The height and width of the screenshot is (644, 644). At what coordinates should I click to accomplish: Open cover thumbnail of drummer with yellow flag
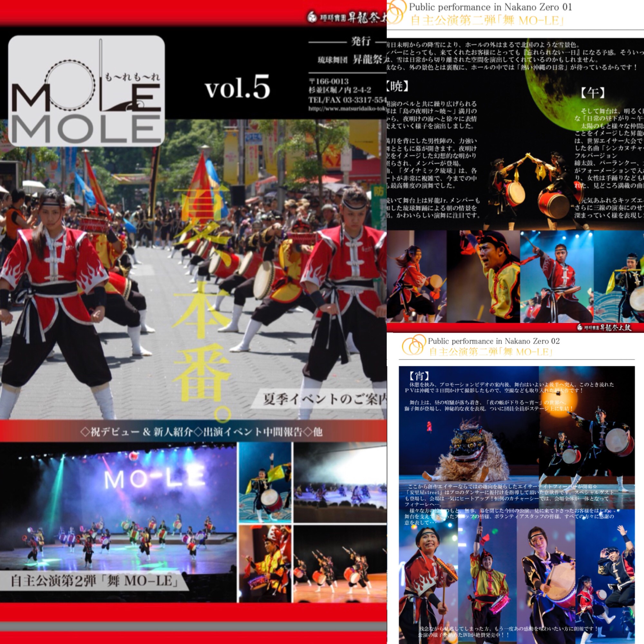(266, 483)
